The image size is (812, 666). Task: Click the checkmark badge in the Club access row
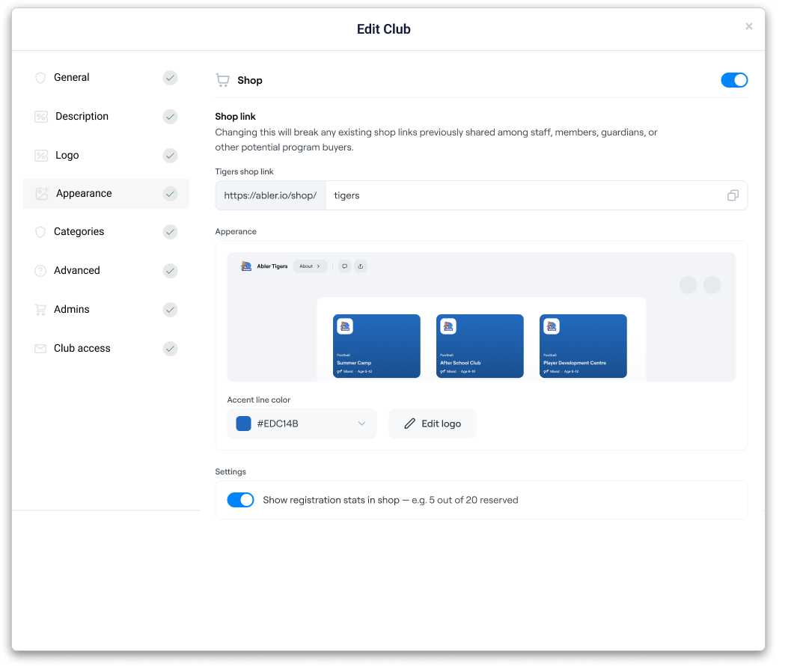coord(171,349)
